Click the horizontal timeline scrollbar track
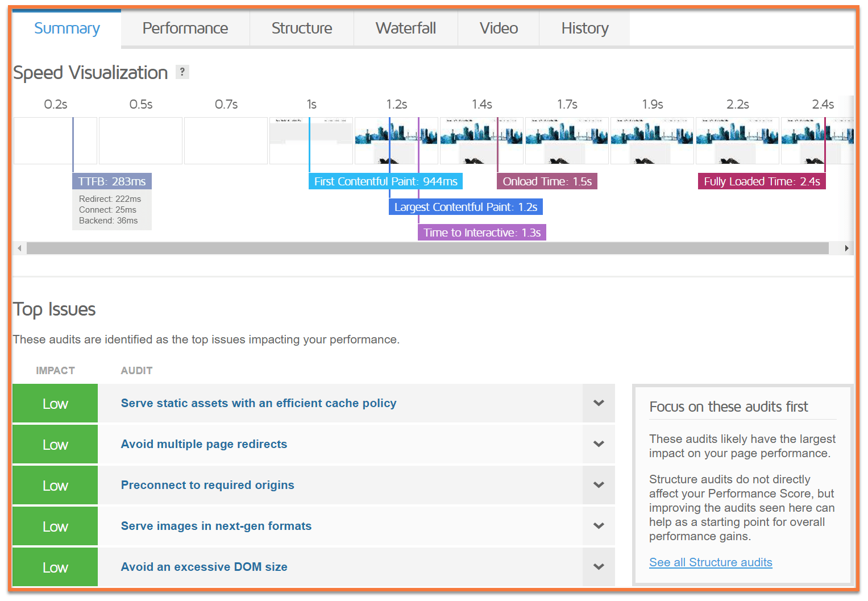The image size is (868, 601). click(426, 248)
